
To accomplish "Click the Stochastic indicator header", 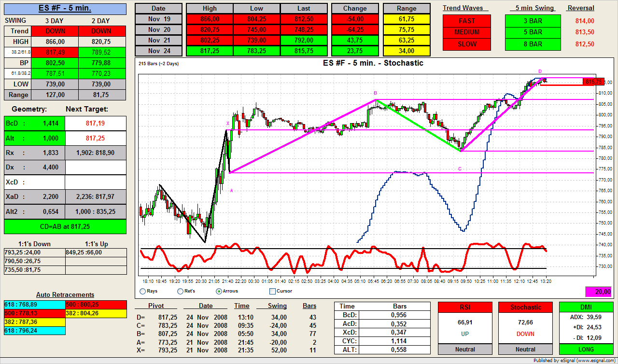I will (526, 307).
